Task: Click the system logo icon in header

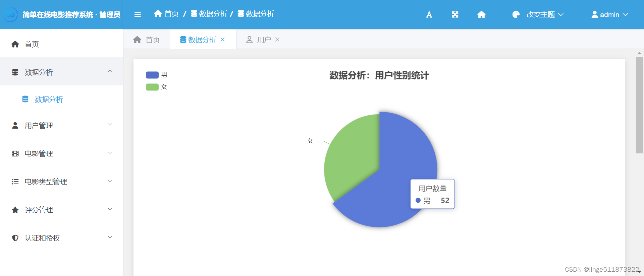Action: (x=10, y=14)
